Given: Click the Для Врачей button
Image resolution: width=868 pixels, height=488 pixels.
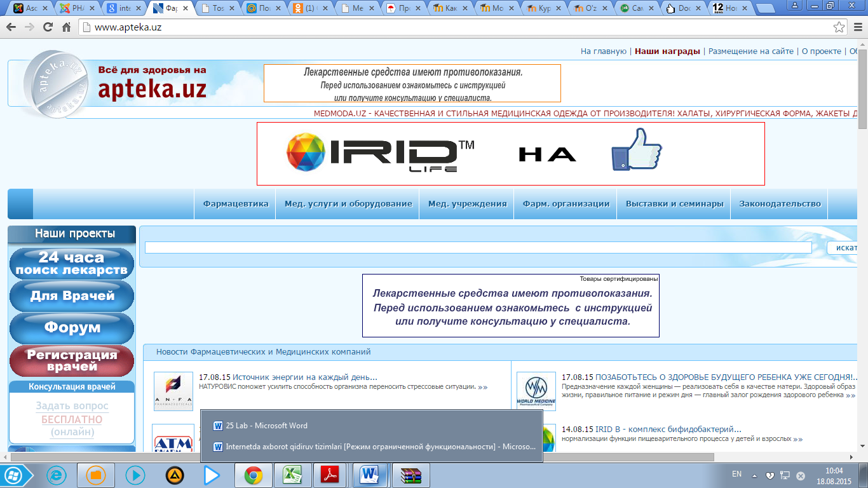Looking at the screenshot, I should 72,296.
